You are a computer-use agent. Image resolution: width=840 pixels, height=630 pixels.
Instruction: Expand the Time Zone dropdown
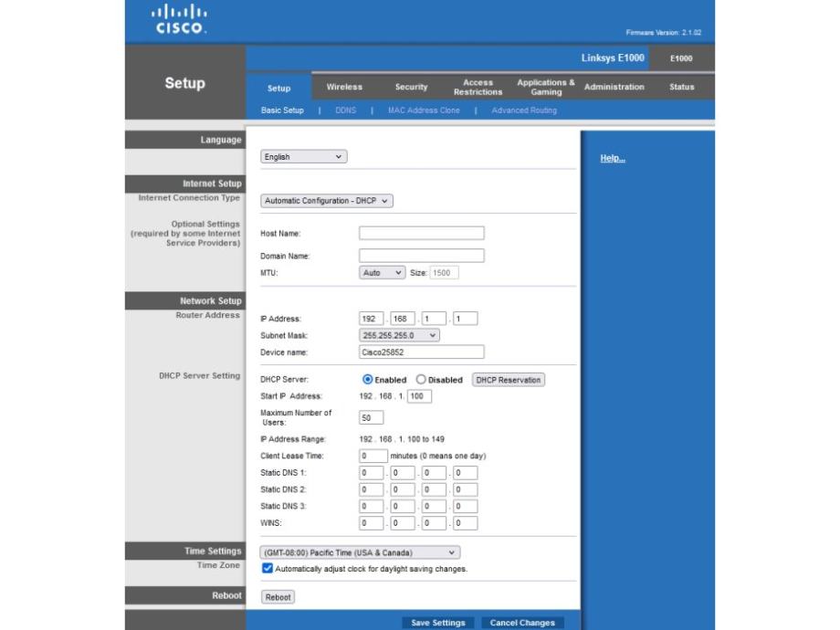click(x=360, y=552)
